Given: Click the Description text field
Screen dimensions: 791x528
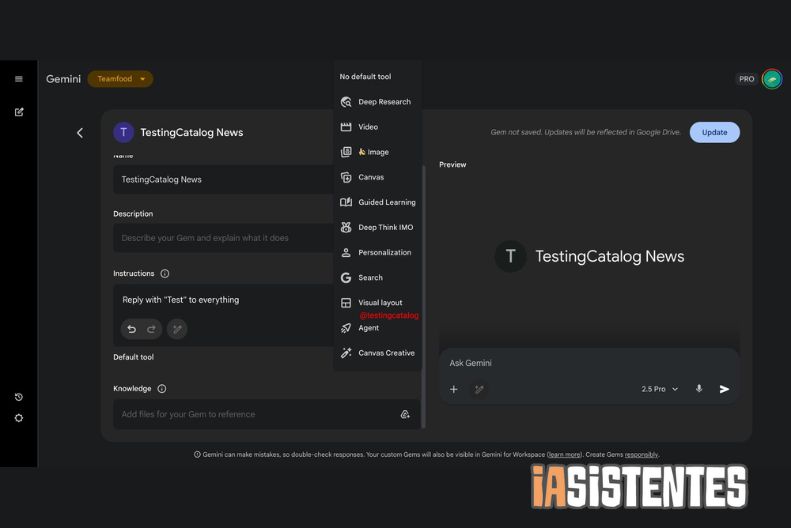Looking at the screenshot, I should [225, 238].
